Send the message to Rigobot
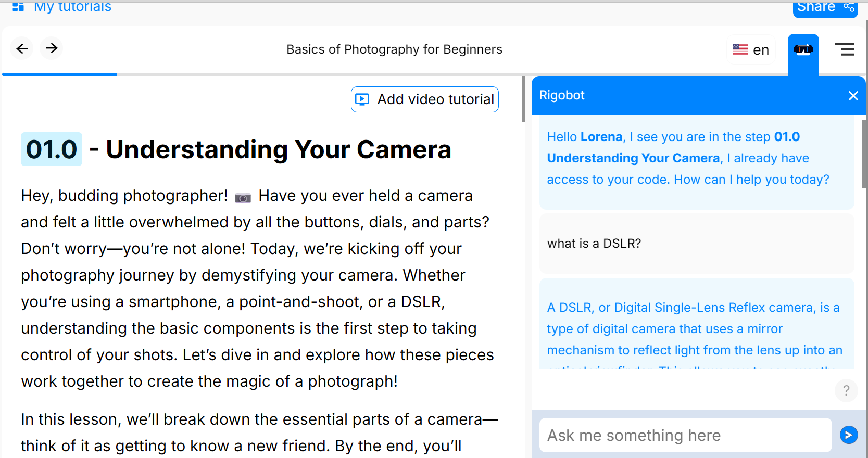Viewport: 868px width, 458px height. 849,435
